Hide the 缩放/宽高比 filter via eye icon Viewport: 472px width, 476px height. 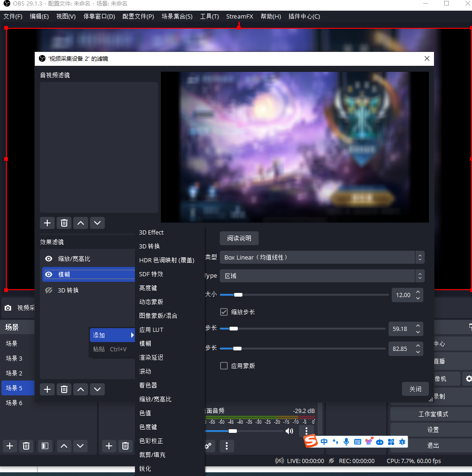(49, 259)
